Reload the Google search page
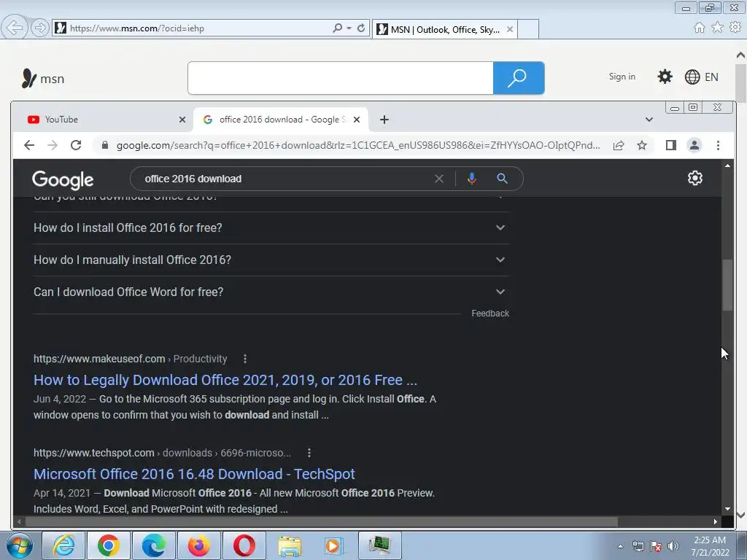747x560 pixels. (76, 145)
